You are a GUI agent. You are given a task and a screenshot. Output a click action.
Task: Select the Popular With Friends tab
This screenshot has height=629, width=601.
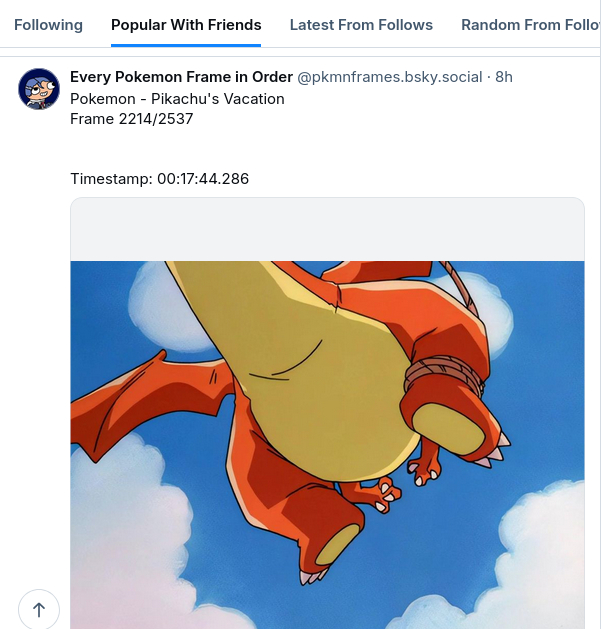click(186, 25)
